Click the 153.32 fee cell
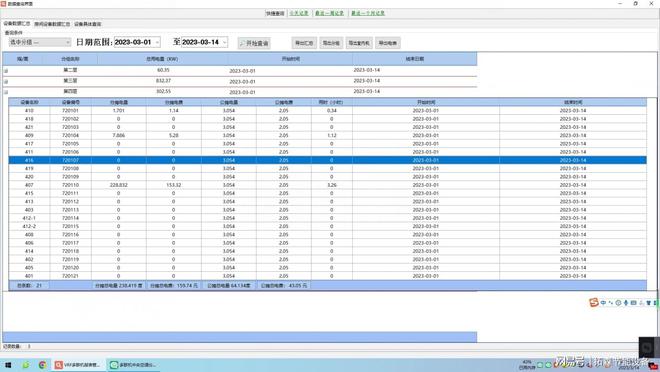 pyautogui.click(x=173, y=185)
